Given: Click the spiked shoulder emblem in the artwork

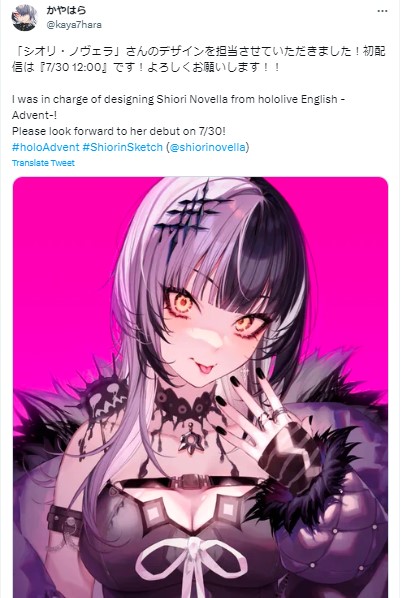Looking at the screenshot, I should coord(103,399).
